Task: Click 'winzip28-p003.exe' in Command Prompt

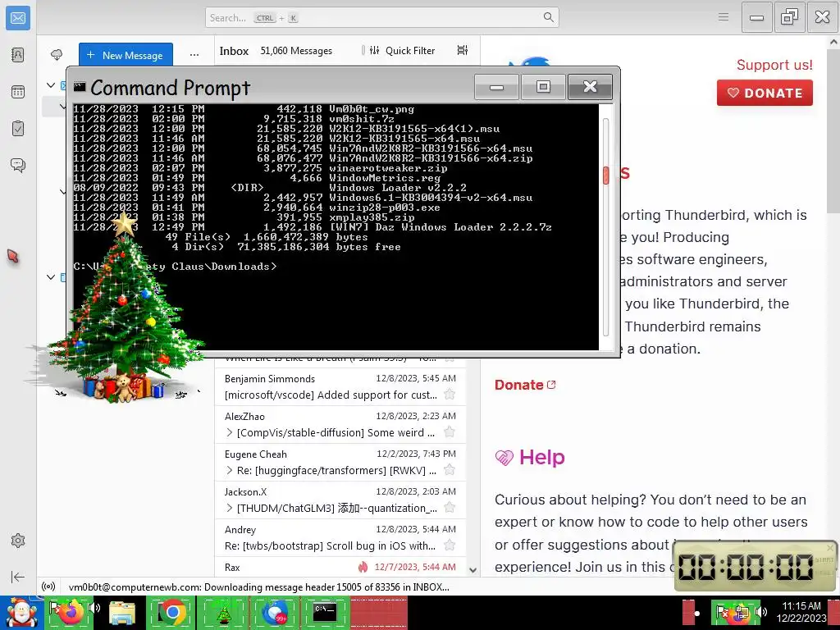Action: [x=385, y=208]
